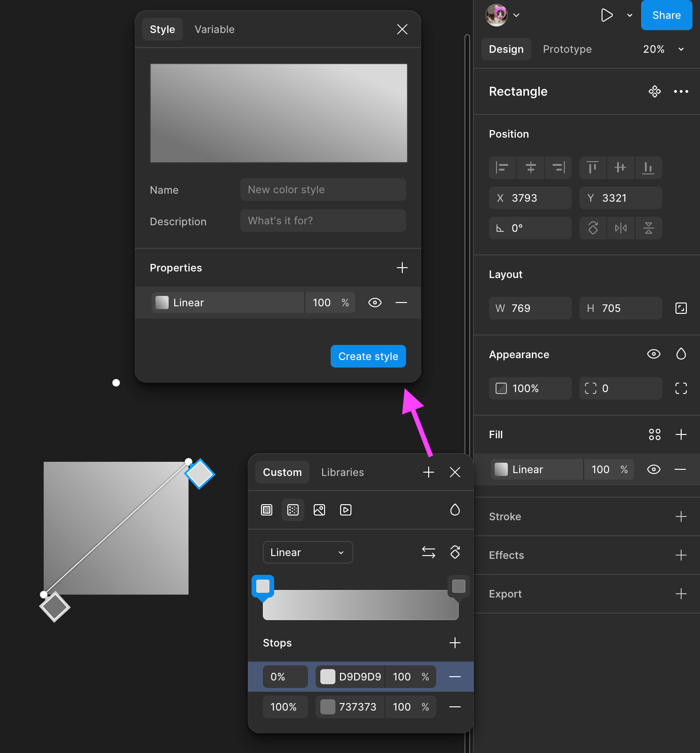The height and width of the screenshot is (753, 700).
Task: Add a Stroke
Action: pyautogui.click(x=681, y=516)
